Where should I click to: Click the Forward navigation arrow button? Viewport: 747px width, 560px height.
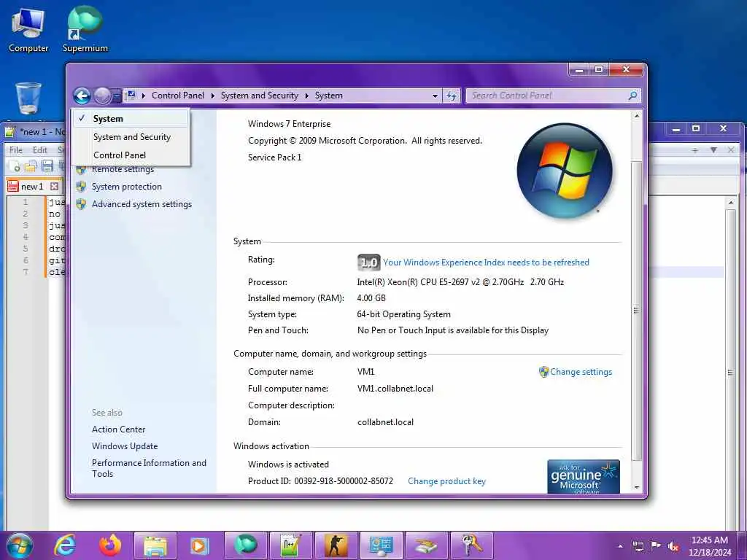tap(102, 96)
